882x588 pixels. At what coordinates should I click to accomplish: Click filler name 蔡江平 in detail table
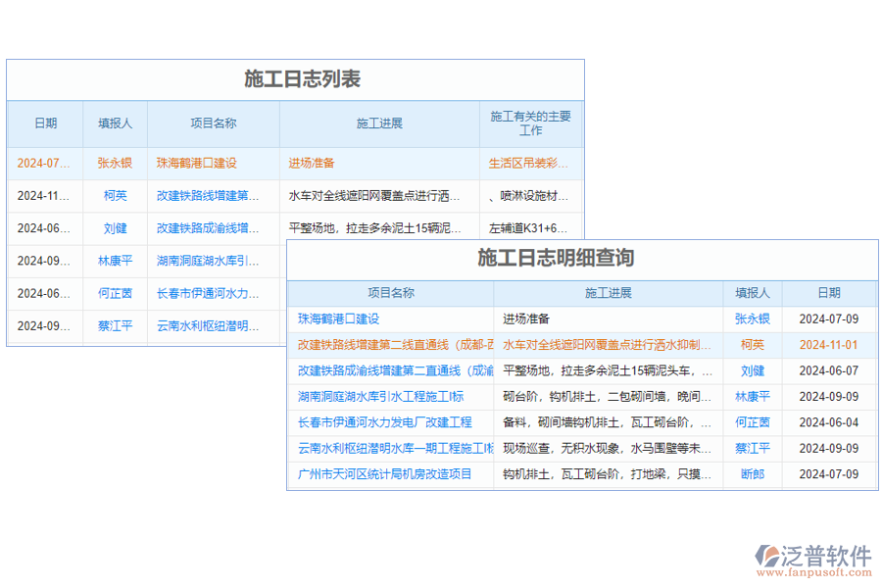752,449
